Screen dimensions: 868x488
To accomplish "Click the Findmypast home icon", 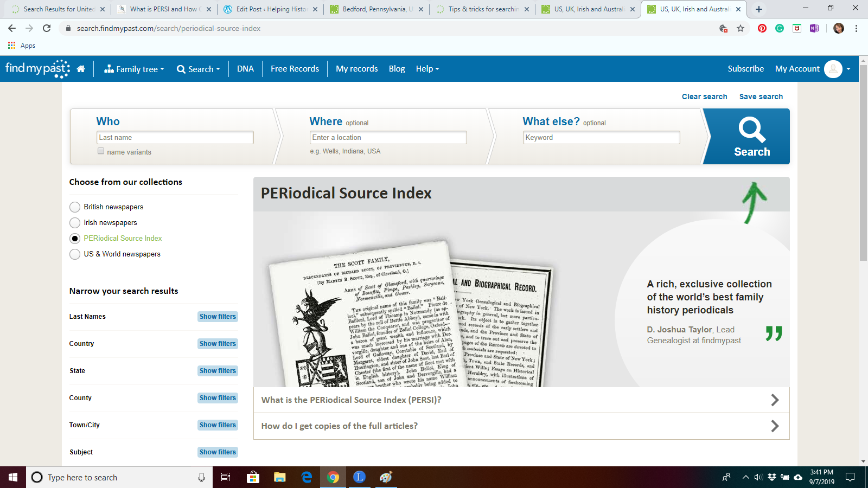I will click(81, 69).
